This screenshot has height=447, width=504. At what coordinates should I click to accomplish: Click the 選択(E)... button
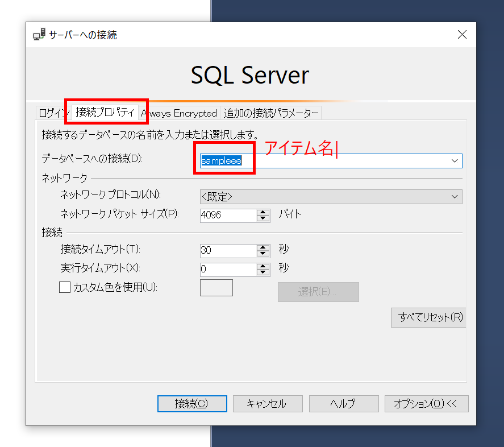coord(318,292)
